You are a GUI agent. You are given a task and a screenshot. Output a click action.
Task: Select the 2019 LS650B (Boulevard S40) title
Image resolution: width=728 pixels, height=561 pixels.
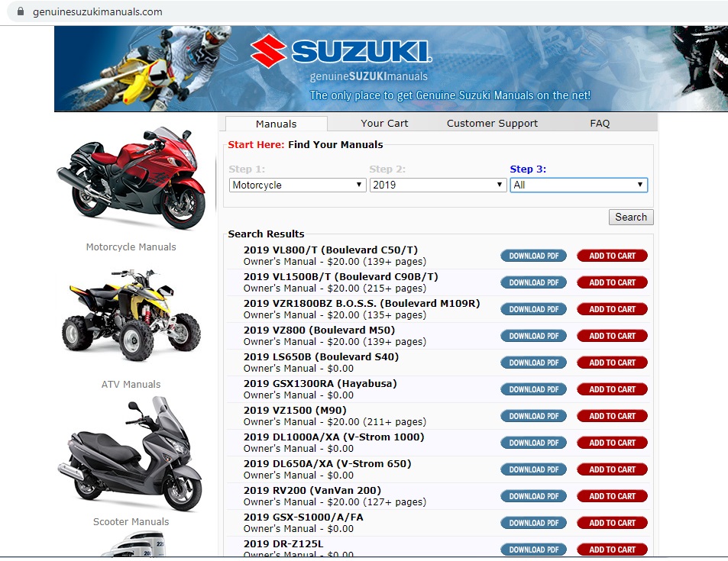click(x=321, y=357)
